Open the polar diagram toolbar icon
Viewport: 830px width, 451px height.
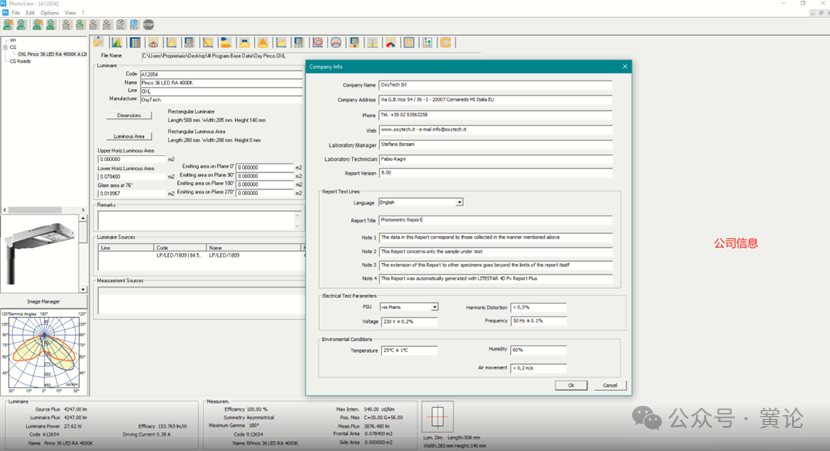[153, 42]
